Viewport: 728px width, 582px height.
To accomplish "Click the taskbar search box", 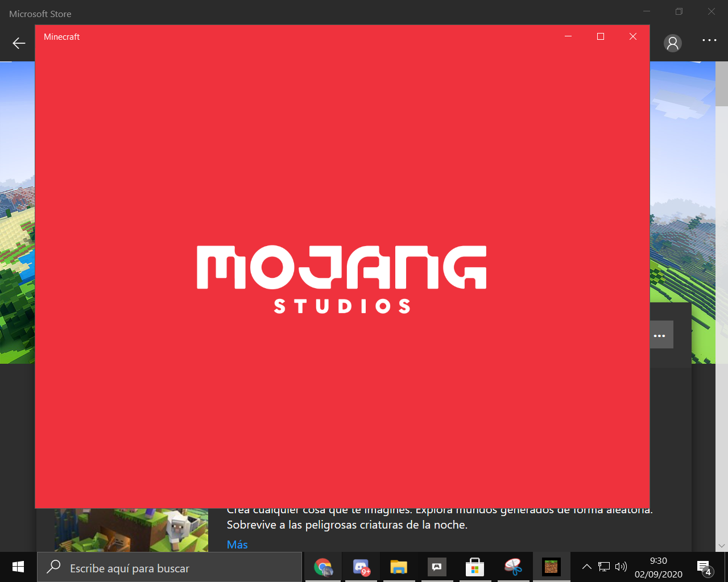I will point(169,567).
